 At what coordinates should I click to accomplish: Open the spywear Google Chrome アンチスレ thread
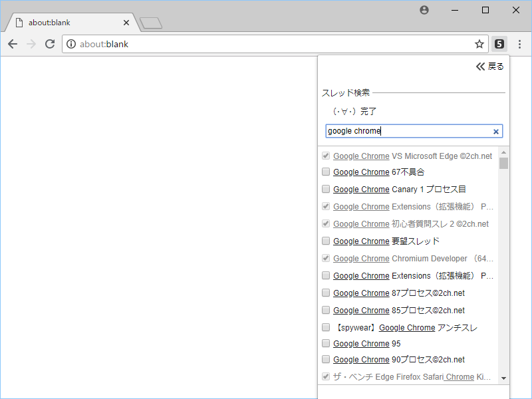point(406,328)
